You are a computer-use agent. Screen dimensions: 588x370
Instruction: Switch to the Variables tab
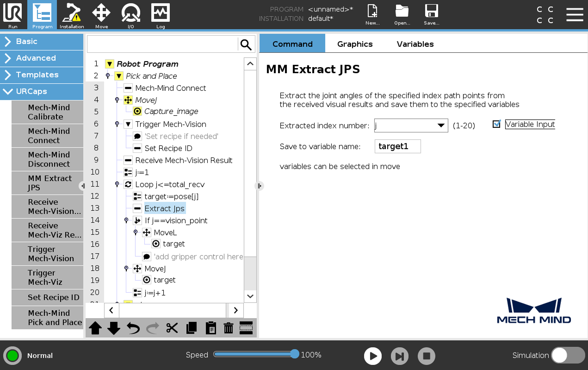click(415, 44)
